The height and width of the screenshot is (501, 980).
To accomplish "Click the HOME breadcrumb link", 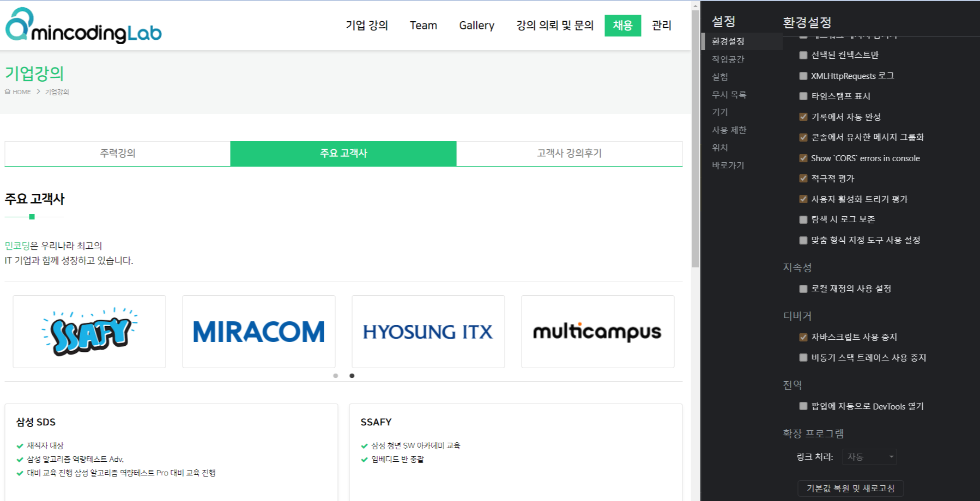I will click(22, 92).
